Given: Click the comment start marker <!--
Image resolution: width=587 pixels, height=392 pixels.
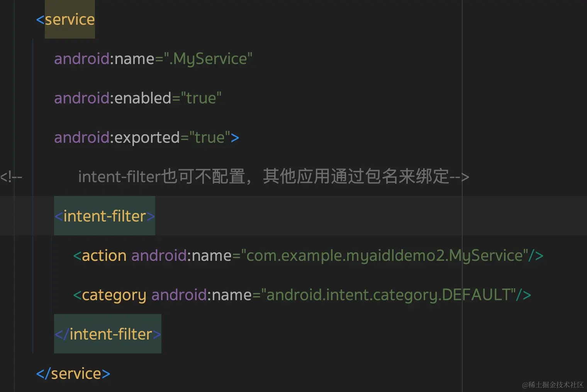Looking at the screenshot, I should coord(11,177).
